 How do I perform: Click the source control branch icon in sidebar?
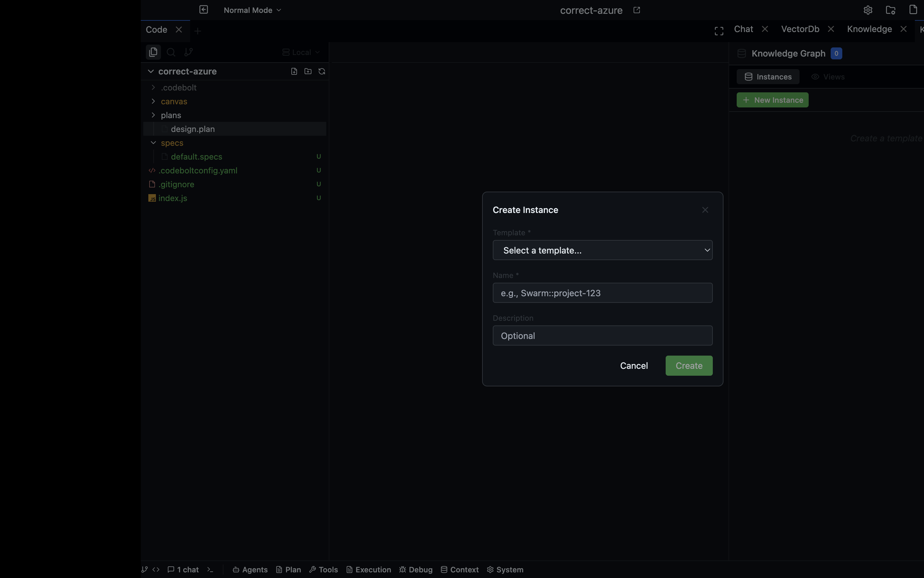point(188,52)
